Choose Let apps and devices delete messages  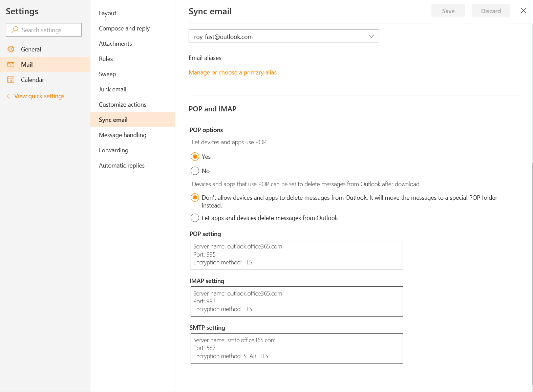195,218
